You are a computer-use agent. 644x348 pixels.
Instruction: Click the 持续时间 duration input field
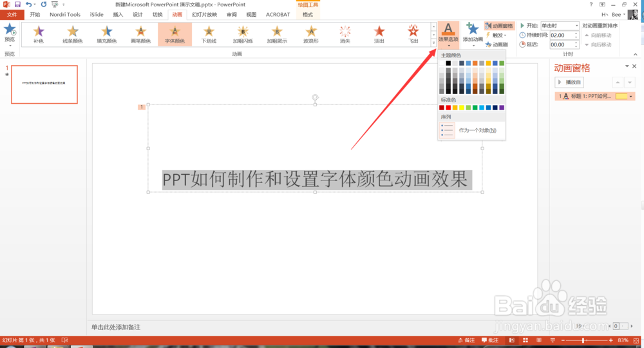pyautogui.click(x=562, y=35)
